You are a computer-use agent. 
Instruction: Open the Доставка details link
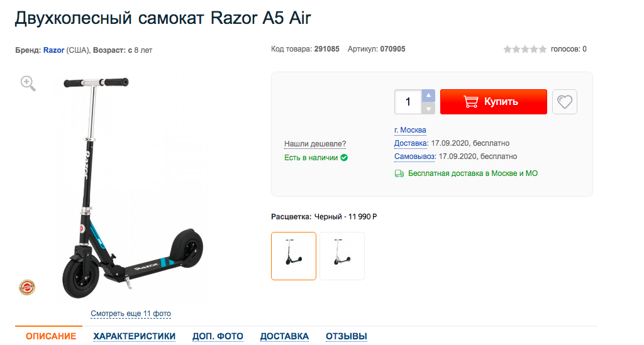click(410, 143)
